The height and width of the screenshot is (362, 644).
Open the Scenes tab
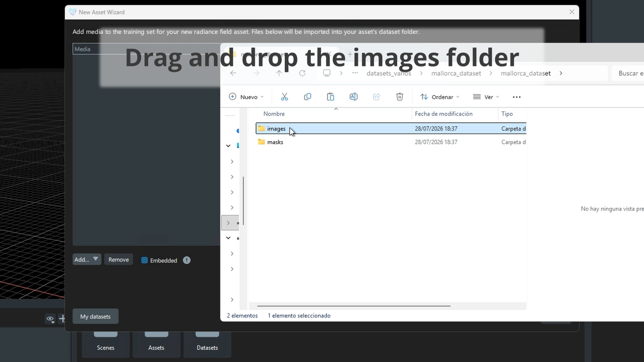pos(106,345)
